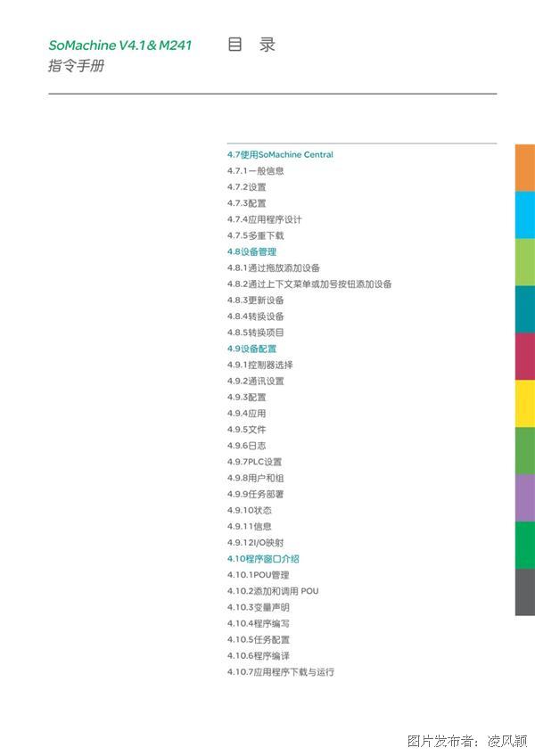Open section heading 4.8设备管理
The width and height of the screenshot is (535, 756).
(x=251, y=251)
